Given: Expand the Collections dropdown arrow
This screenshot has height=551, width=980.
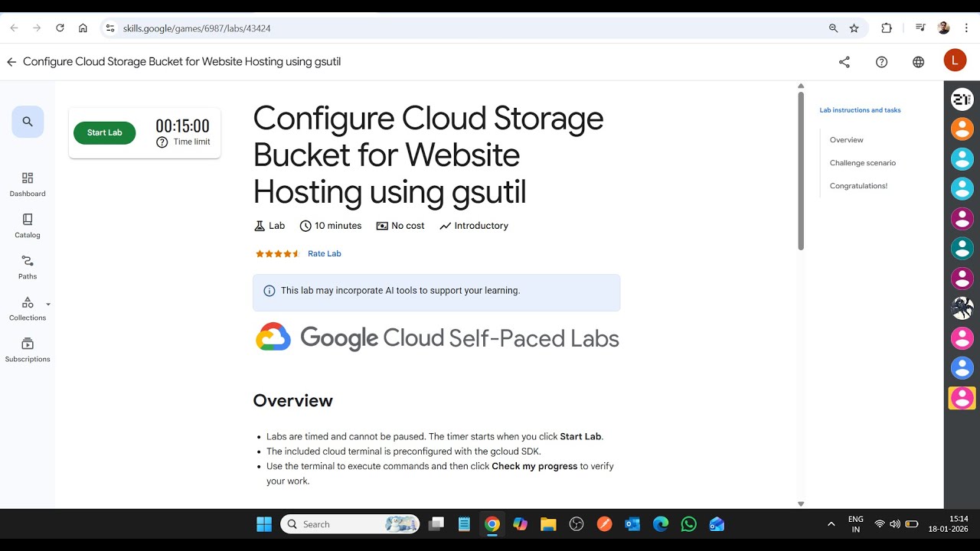Looking at the screenshot, I should coord(48,305).
